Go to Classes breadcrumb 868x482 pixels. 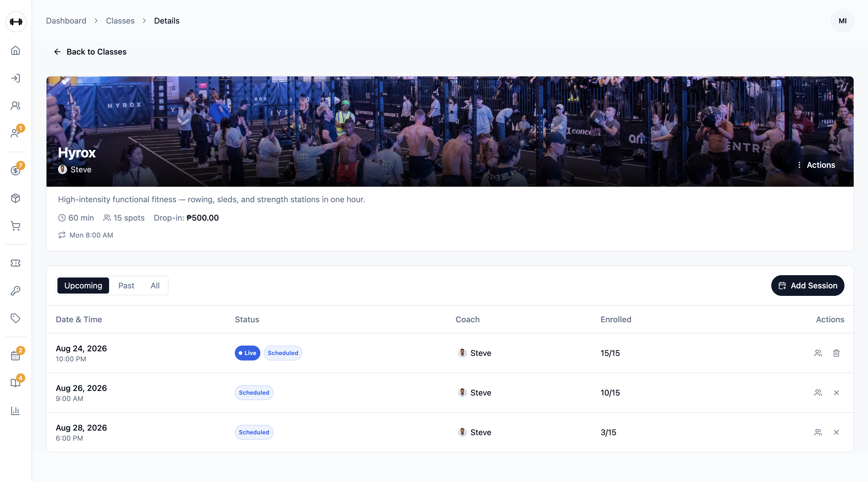click(120, 21)
